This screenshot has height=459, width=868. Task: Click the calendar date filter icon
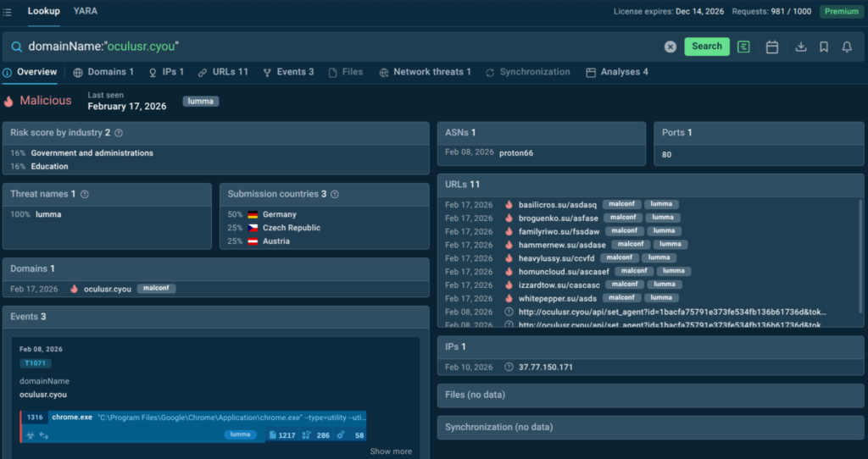(x=772, y=47)
